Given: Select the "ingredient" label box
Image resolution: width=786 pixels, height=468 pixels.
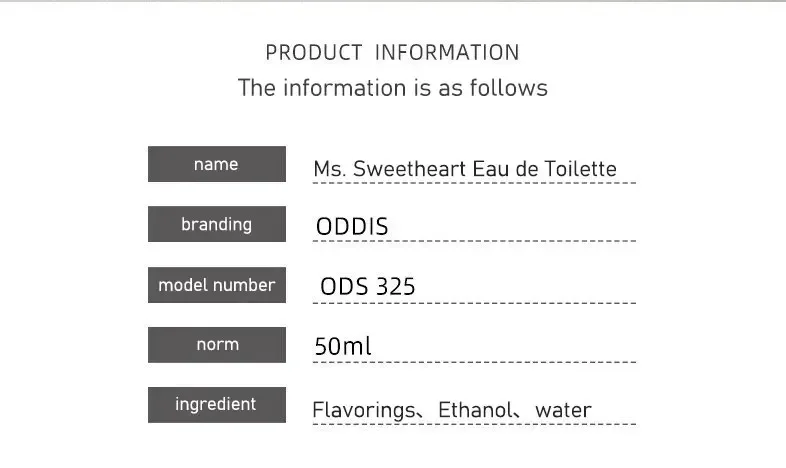Looking at the screenshot, I should 216,405.
